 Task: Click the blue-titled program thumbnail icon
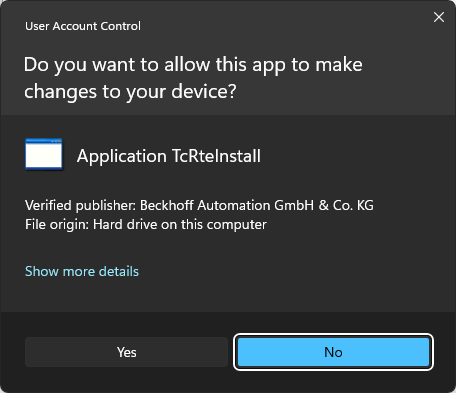pos(44,154)
